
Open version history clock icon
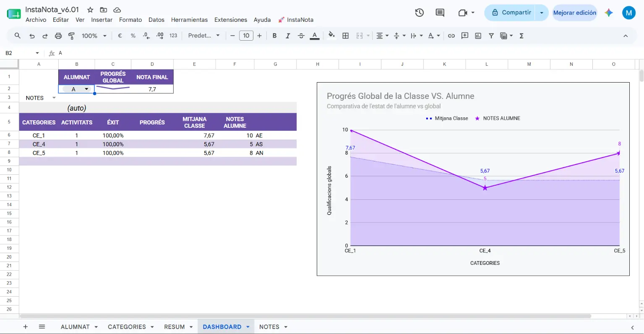(420, 13)
